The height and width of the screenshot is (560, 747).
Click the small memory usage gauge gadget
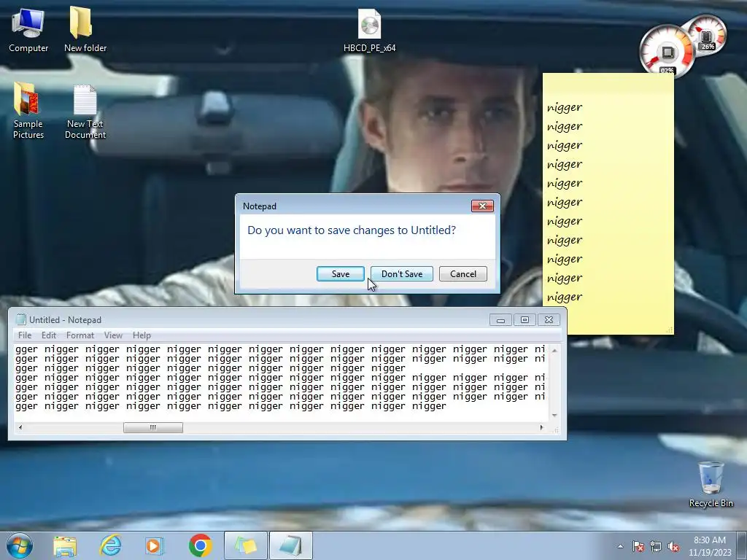click(707, 34)
